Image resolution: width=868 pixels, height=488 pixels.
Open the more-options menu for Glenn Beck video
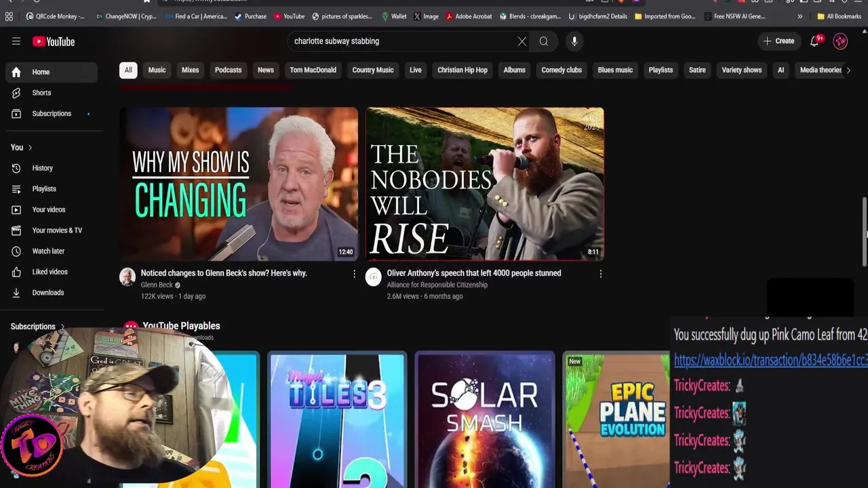click(x=354, y=274)
